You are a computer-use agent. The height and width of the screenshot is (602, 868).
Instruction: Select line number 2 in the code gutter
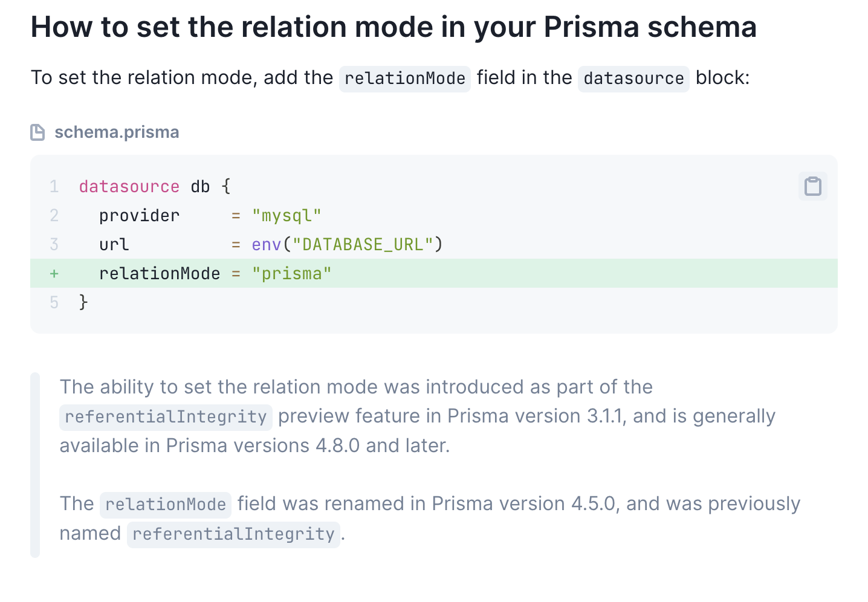54,215
